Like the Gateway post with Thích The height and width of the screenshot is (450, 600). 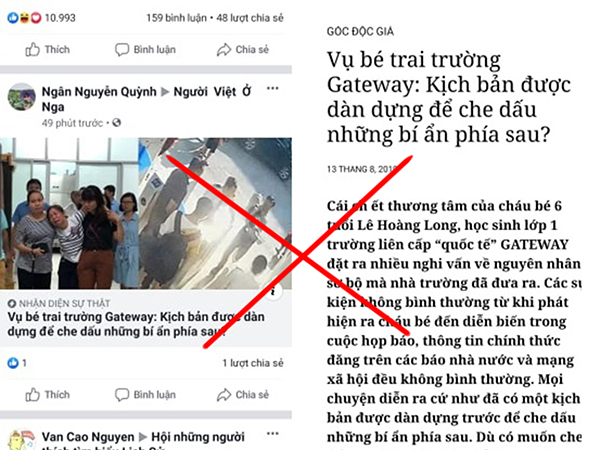click(47, 395)
